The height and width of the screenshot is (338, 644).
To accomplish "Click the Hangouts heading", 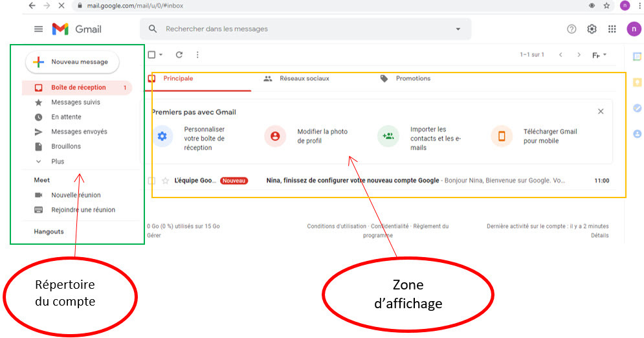I will [49, 232].
